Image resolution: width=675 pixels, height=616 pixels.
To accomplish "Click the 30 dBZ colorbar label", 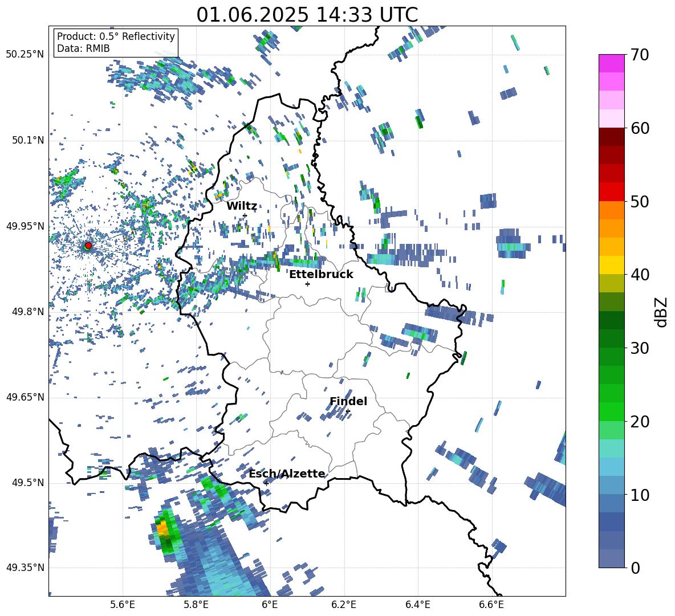I will pyautogui.click(x=640, y=348).
